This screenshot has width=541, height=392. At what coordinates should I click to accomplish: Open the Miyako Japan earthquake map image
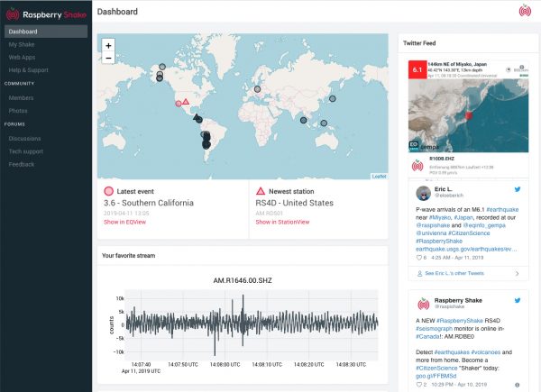coord(468,115)
